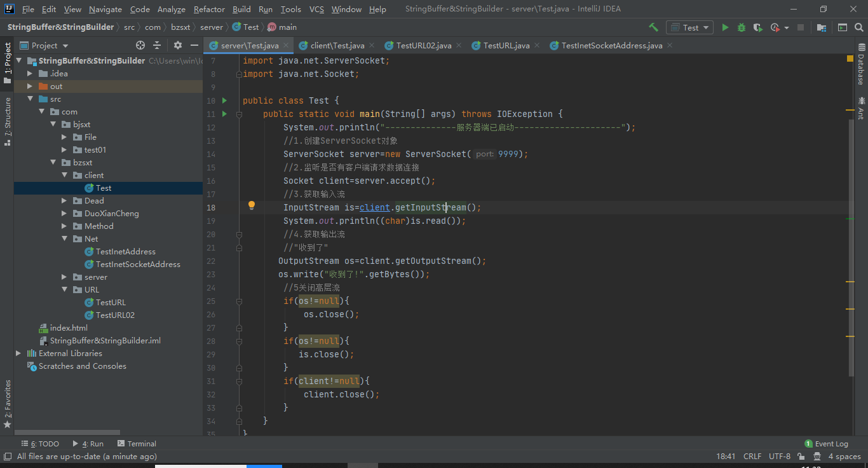Open the Database tool window
This screenshot has height=468, width=868.
pyautogui.click(x=861, y=64)
